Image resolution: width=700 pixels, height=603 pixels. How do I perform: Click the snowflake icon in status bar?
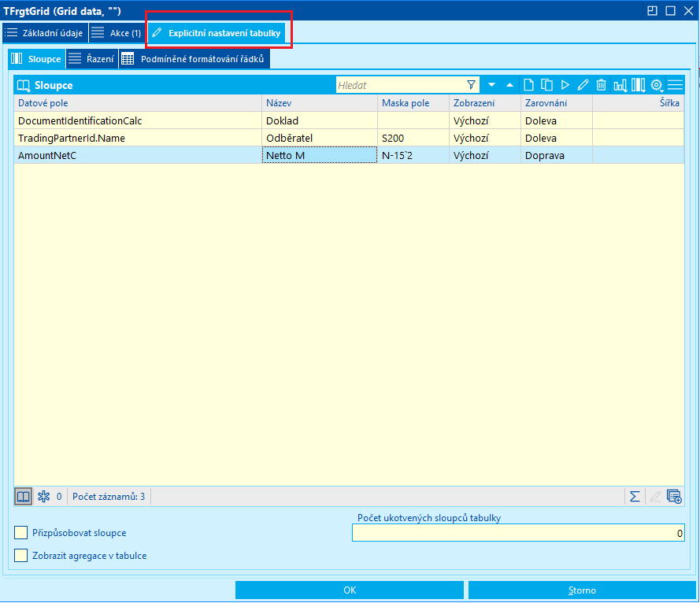pyautogui.click(x=44, y=496)
